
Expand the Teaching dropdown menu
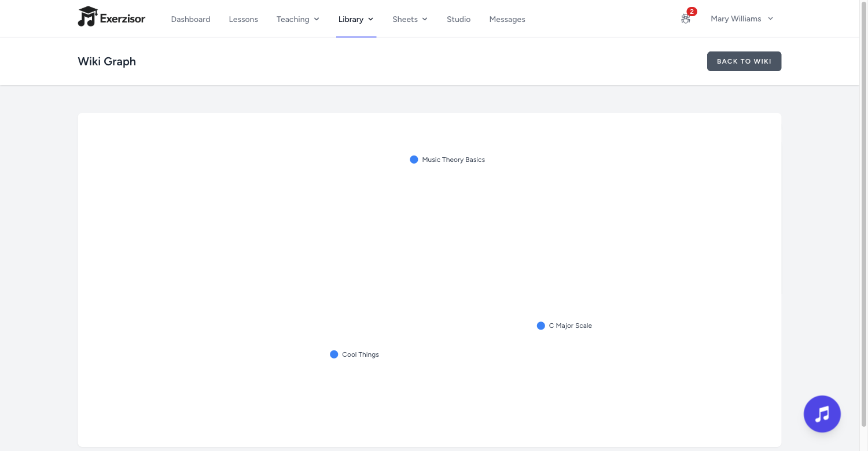tap(297, 19)
